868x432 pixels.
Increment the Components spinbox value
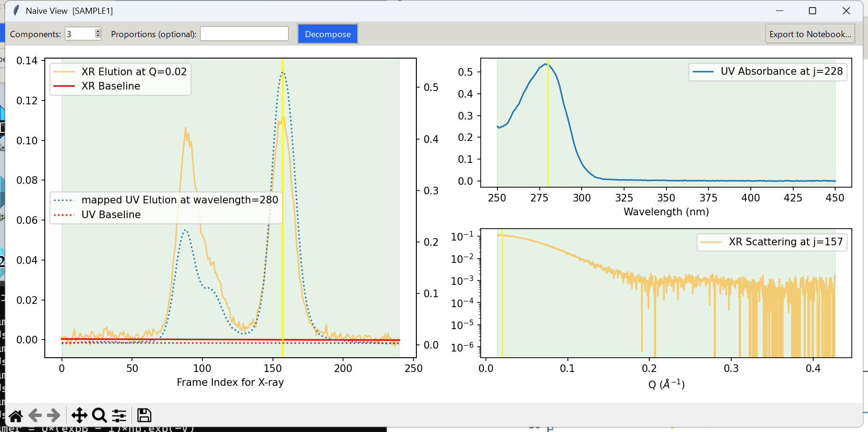(x=98, y=31)
